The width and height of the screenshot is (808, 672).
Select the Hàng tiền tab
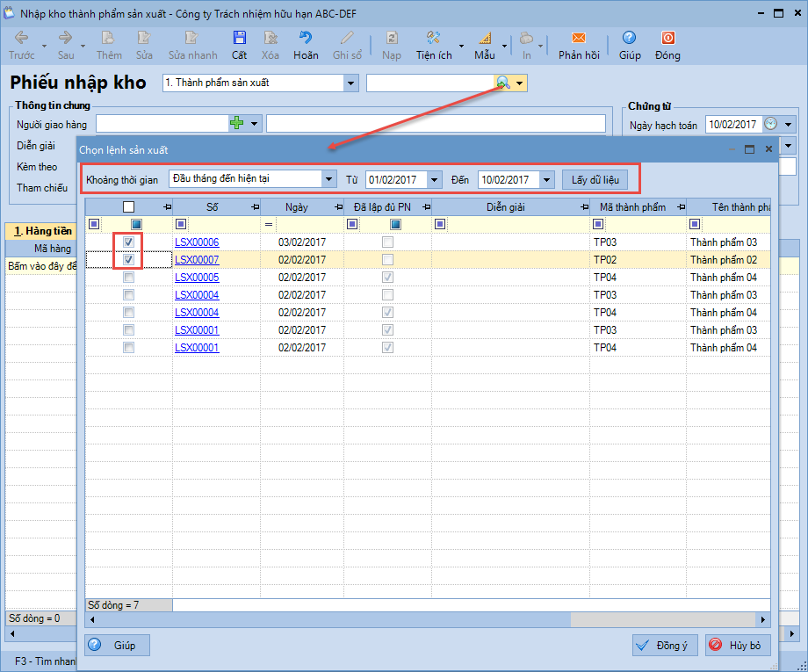click(x=40, y=231)
